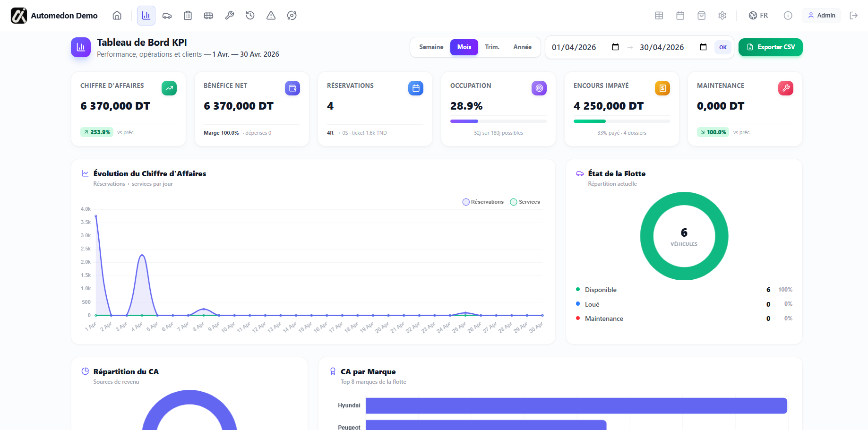Screen dimensions: 868x430
Task: Click the Encours Impayé progress bar
Action: 622,121
